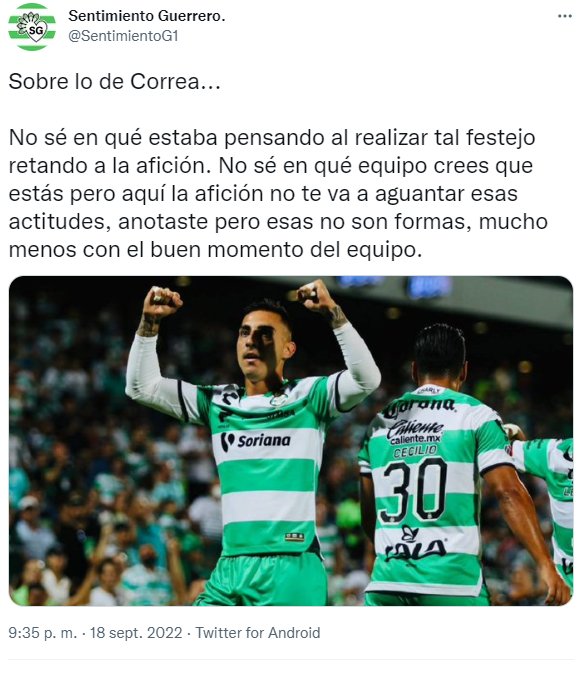The width and height of the screenshot is (584, 675).
Task: Open the Twitter for Android source link
Action: coord(258,633)
